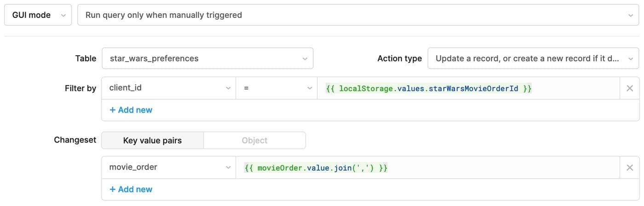Click the chevron beside movie_order key
Screen dimensions: 644x206
228,168
